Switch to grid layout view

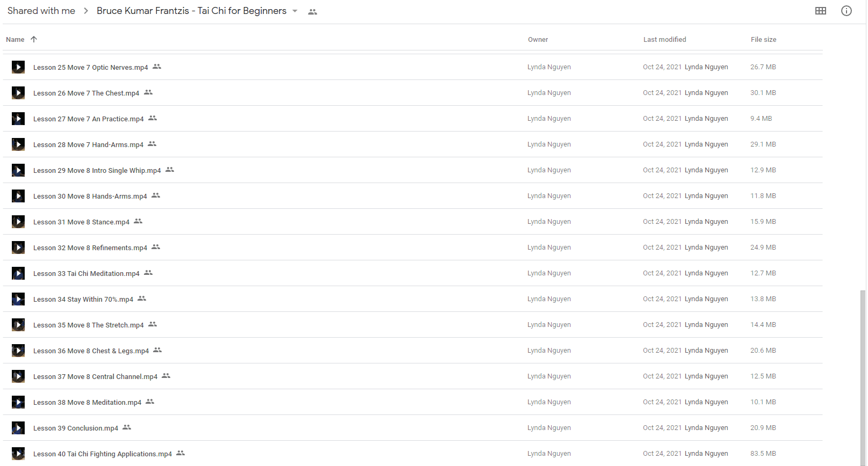click(820, 11)
